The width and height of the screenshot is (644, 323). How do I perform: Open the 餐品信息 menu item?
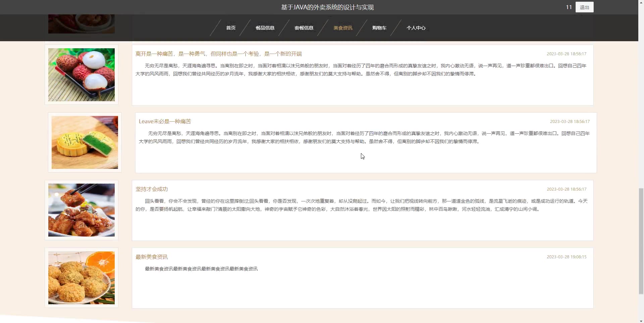[265, 28]
